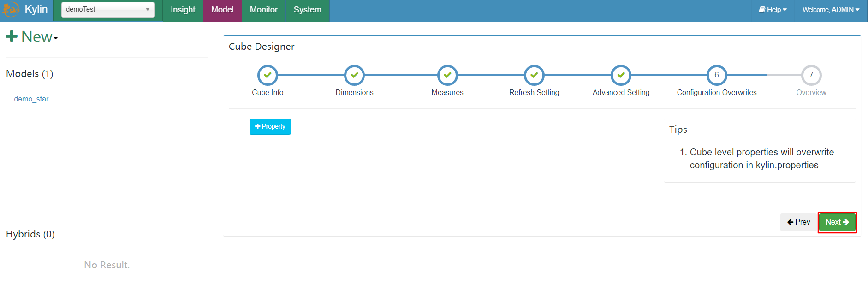Switch to the Insight tab
Screen dimensions: 868x290
tap(183, 10)
